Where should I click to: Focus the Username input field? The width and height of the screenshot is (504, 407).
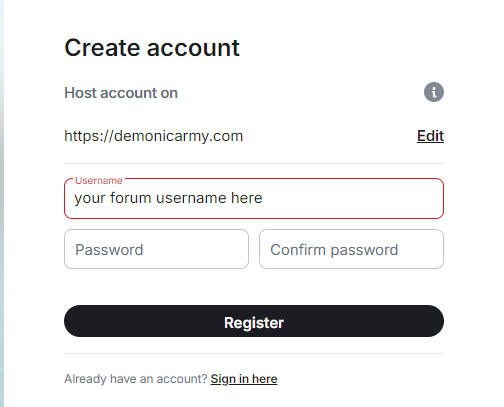coord(254,198)
